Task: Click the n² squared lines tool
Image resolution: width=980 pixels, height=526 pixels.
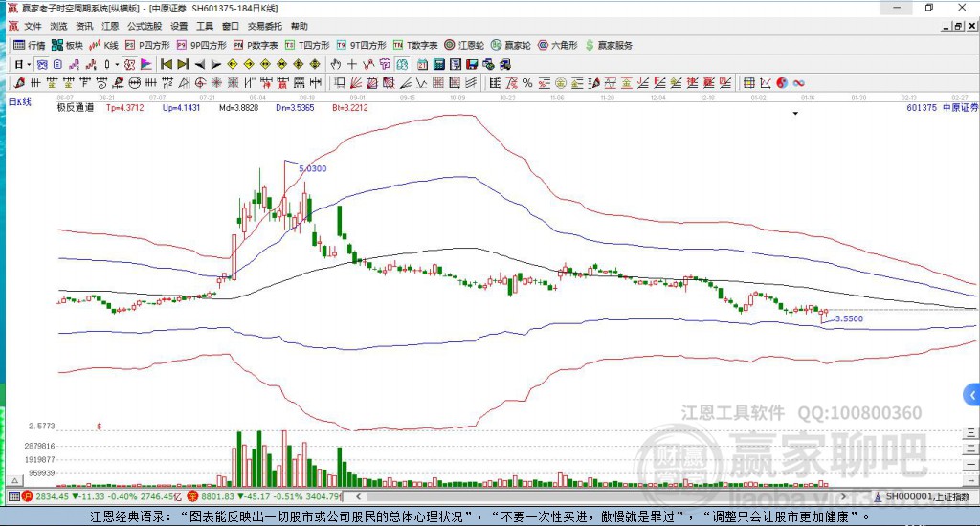Action: pos(167,82)
